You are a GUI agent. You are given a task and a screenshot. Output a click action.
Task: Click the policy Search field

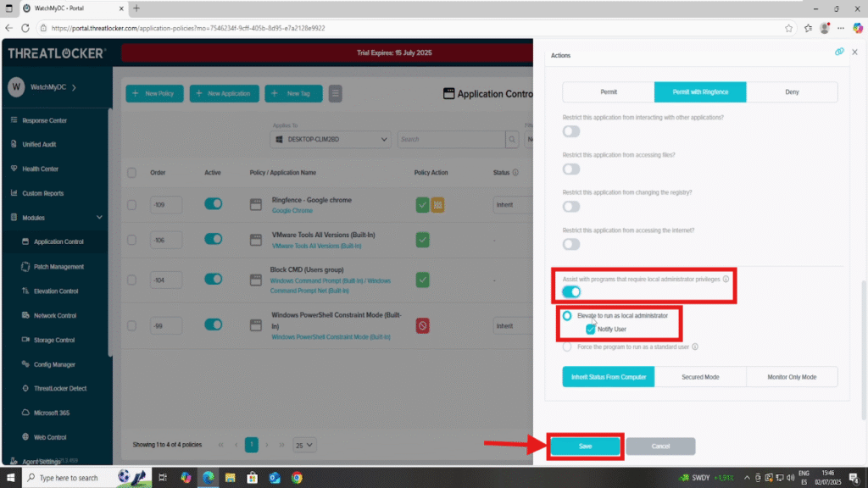click(x=452, y=140)
